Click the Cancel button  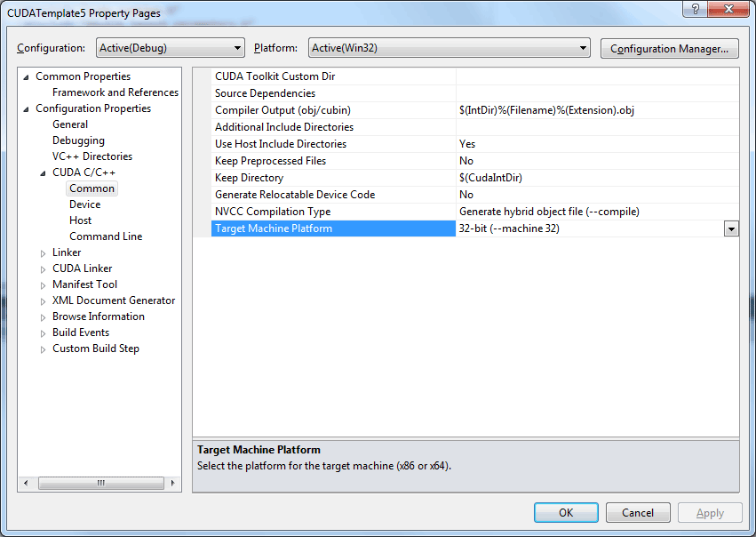638,512
